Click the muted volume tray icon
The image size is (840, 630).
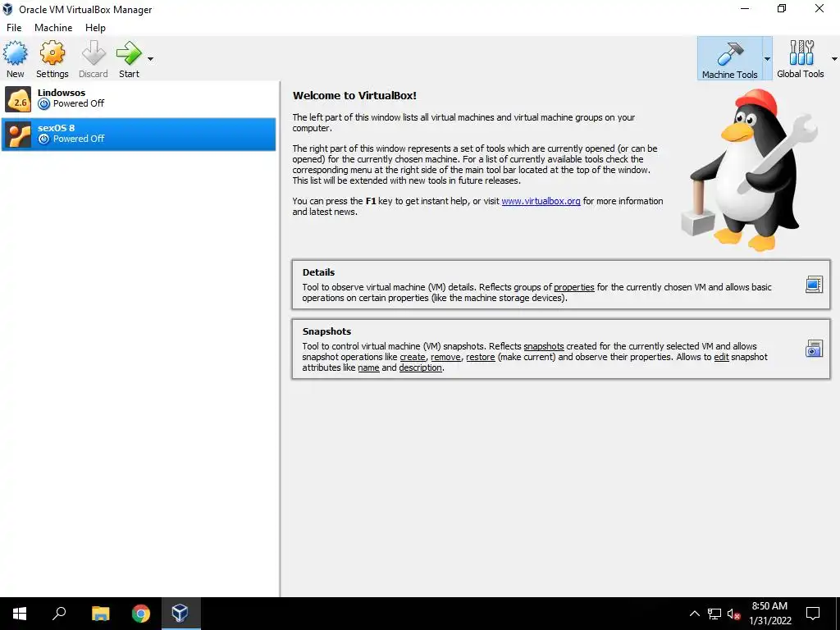click(734, 614)
